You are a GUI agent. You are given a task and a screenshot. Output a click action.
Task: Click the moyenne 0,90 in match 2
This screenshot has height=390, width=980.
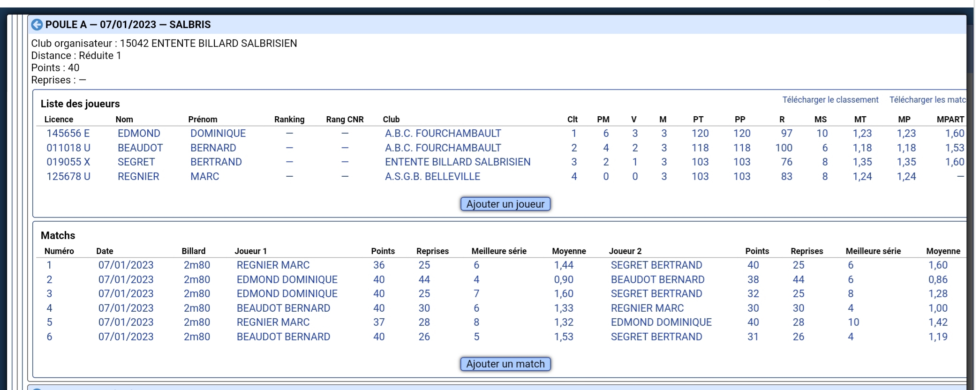coord(564,280)
